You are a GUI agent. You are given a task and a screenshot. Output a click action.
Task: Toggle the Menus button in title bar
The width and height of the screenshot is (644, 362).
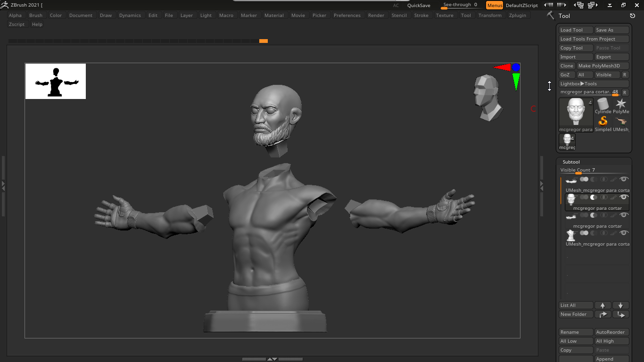pos(495,5)
